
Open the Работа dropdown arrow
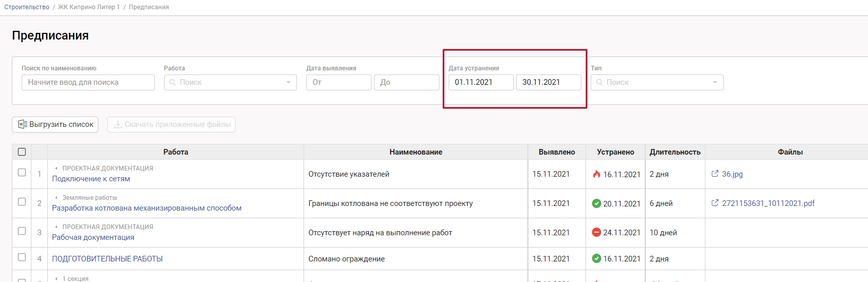(x=288, y=83)
